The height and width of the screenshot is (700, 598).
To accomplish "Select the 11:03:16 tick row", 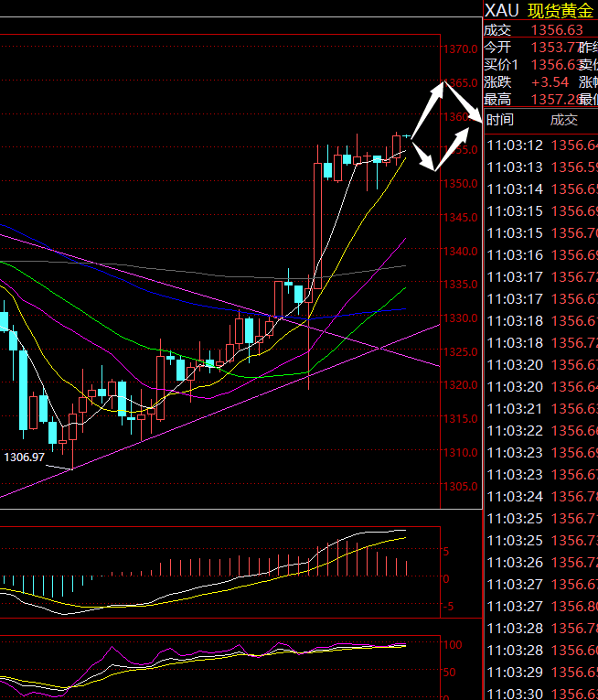I will point(541,255).
